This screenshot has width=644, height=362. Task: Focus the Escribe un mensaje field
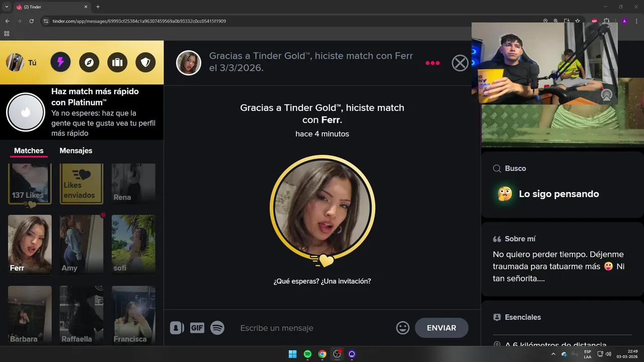[x=314, y=328]
